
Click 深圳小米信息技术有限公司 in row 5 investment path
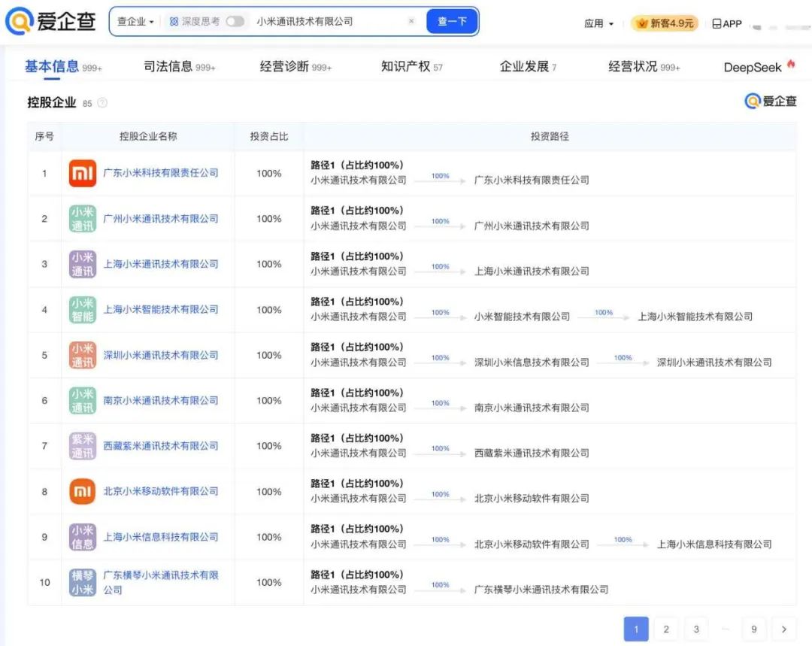[532, 362]
